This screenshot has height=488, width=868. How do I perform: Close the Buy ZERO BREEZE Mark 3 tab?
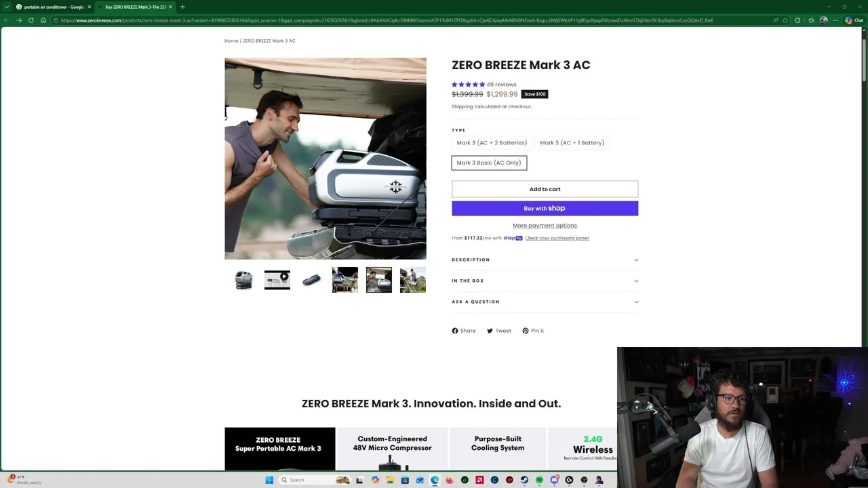point(170,7)
